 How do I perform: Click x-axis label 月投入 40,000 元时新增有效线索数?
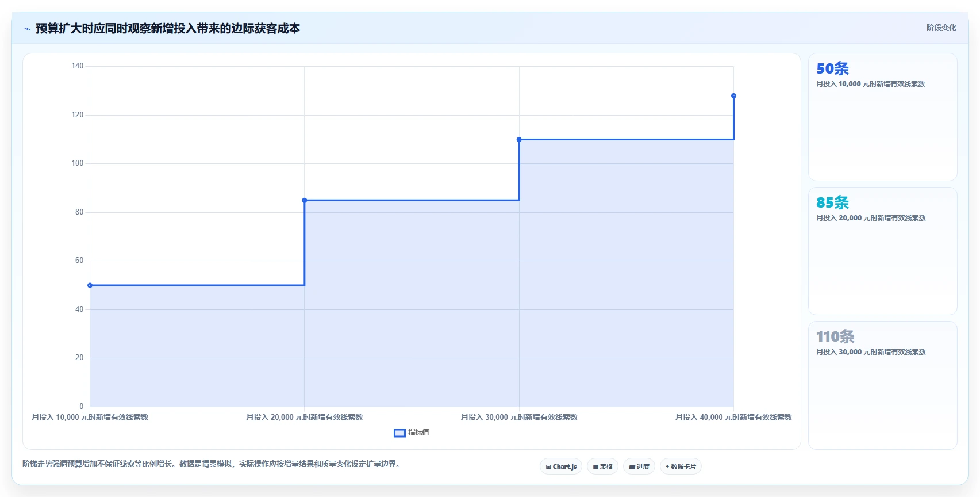(733, 417)
